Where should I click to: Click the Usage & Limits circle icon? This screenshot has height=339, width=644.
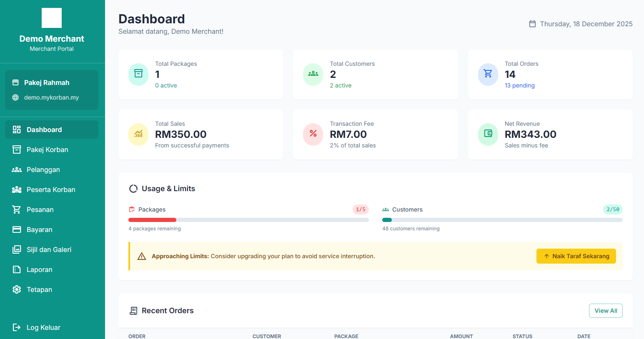point(133,188)
